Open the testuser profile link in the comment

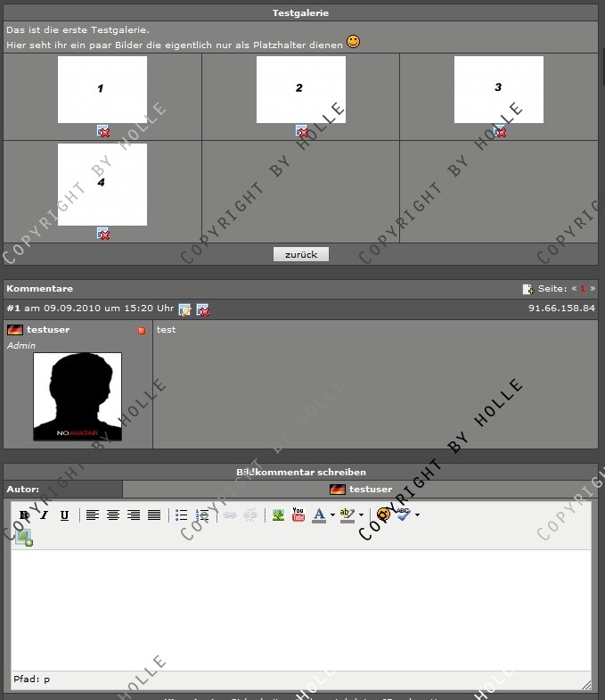[x=48, y=330]
